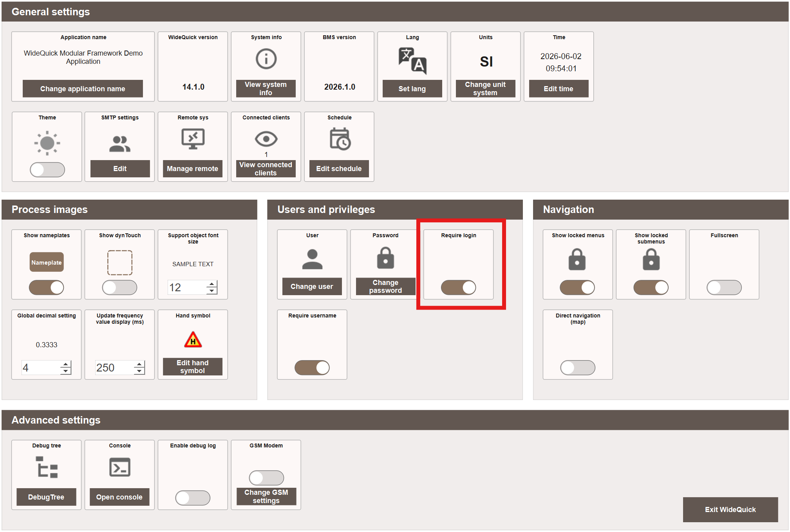Image resolution: width=790 pixels, height=532 pixels.
Task: Click the Change user button
Action: tap(312, 287)
